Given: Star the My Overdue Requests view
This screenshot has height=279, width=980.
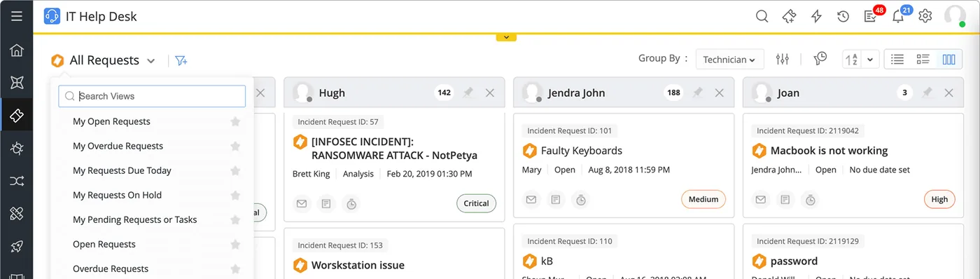Looking at the screenshot, I should tap(236, 146).
